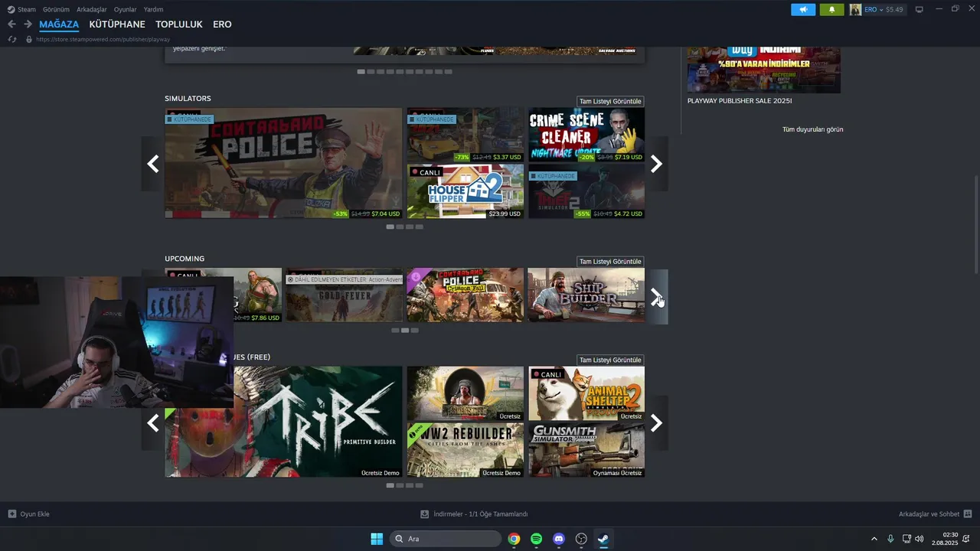Open the Gold Fever upcoming capsule
This screenshot has height=551, width=980.
point(344,295)
